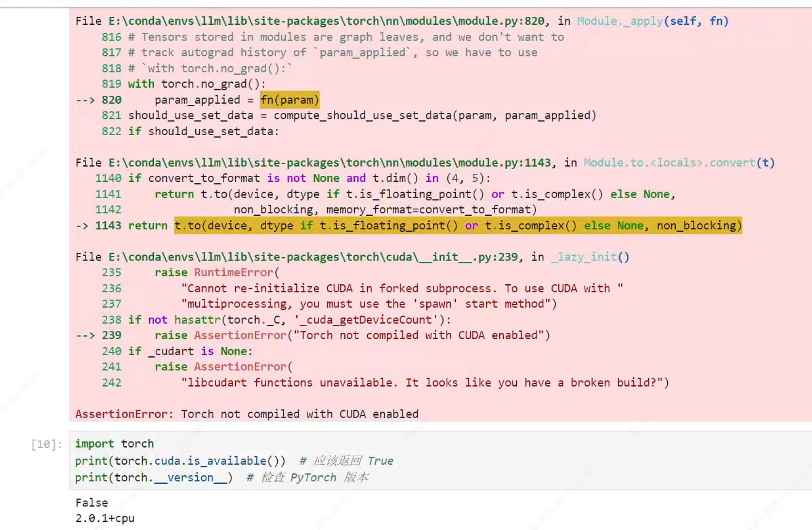Click the code "print(torch.__version__)"
The image size is (812, 530).
(x=154, y=477)
